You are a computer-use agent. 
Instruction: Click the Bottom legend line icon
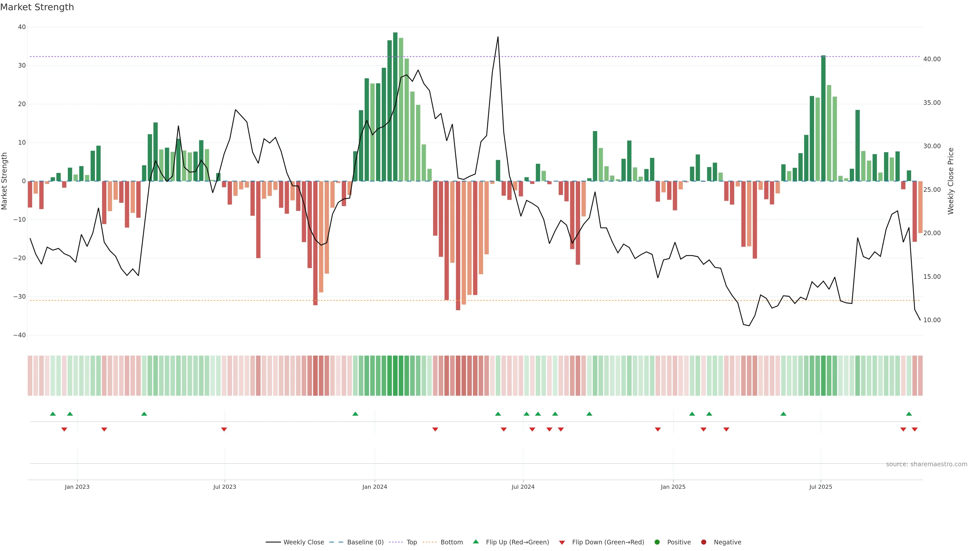tap(430, 542)
